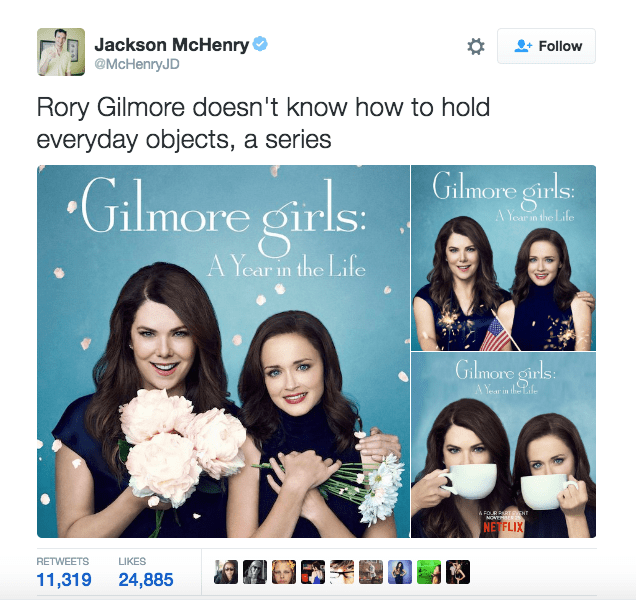636x600 pixels.
Task: Open the Jackson McHenry display name link
Action: (x=172, y=45)
